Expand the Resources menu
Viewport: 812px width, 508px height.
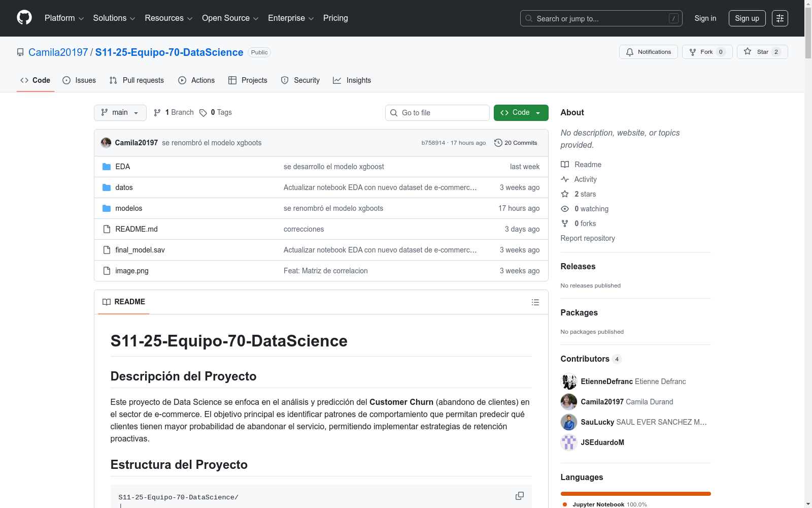tap(168, 18)
